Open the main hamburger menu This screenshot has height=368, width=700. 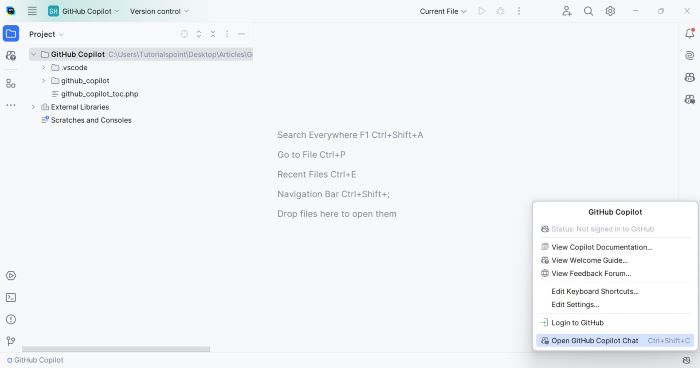(x=32, y=11)
